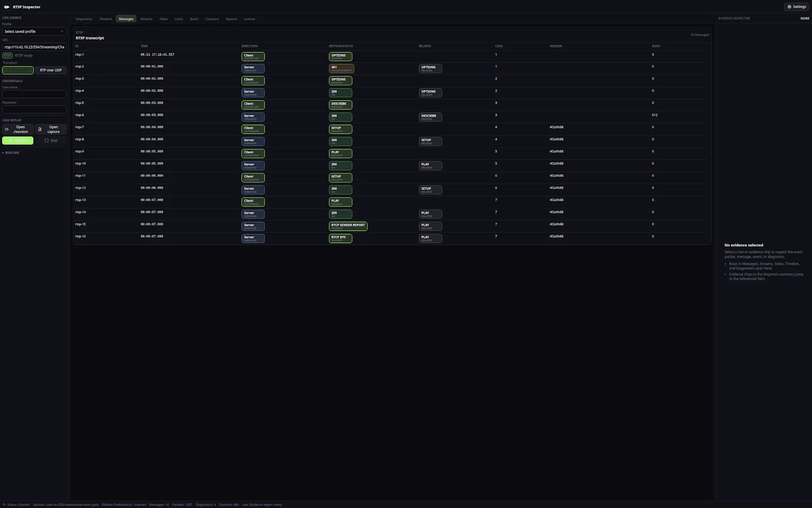Click the PLAY related chip in row rtsp-16
Screen dimensions: 812x508
click(x=430, y=238)
